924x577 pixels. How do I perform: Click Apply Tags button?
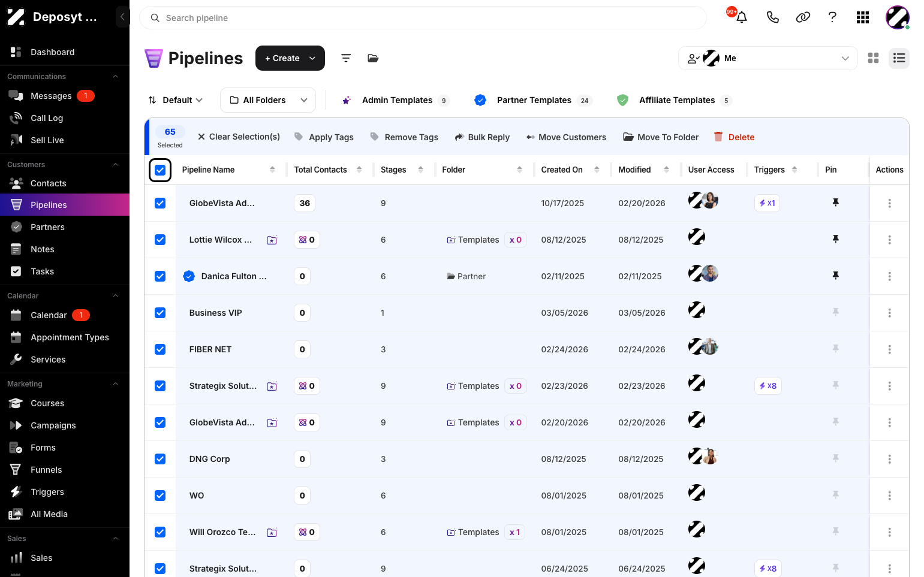324,137
